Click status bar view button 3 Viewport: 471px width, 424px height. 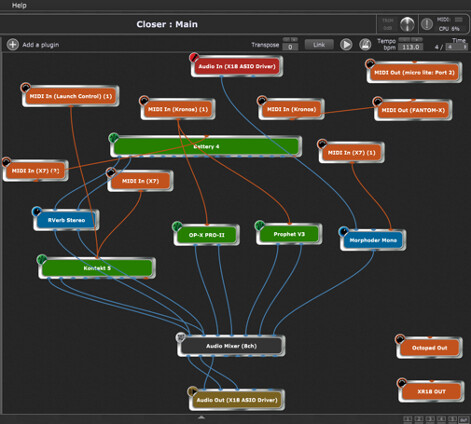tap(430, 419)
